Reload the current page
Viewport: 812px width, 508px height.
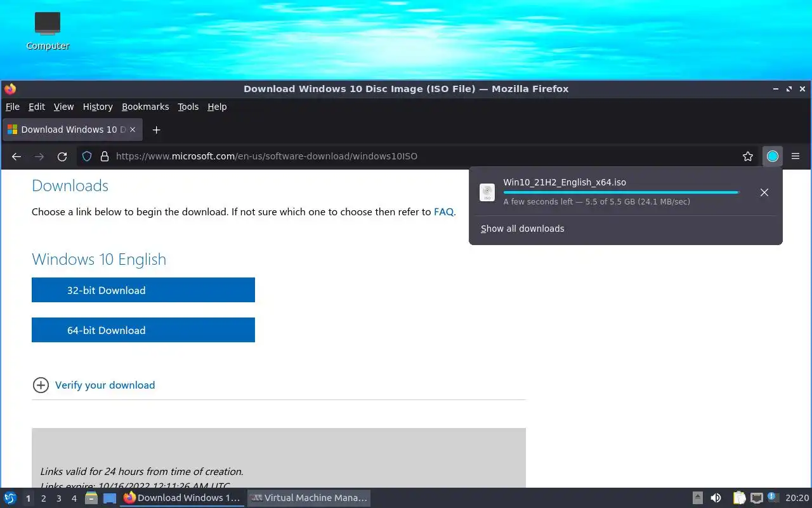62,156
